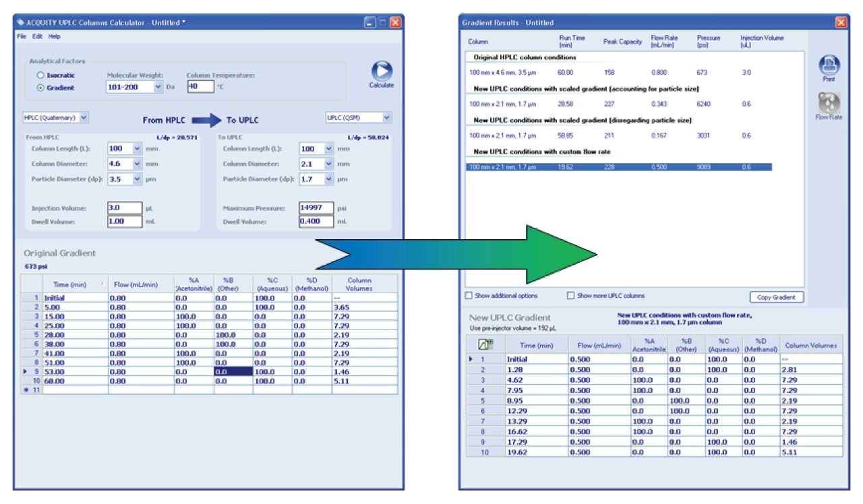Click the From HPLC Dwell Volume 1.00 field

pos(125,221)
